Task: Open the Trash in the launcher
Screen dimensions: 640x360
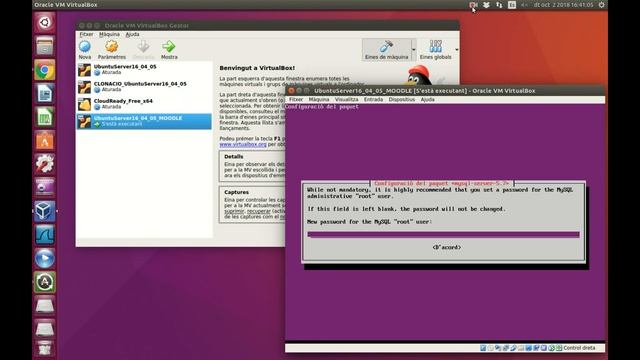Action: click(44, 350)
